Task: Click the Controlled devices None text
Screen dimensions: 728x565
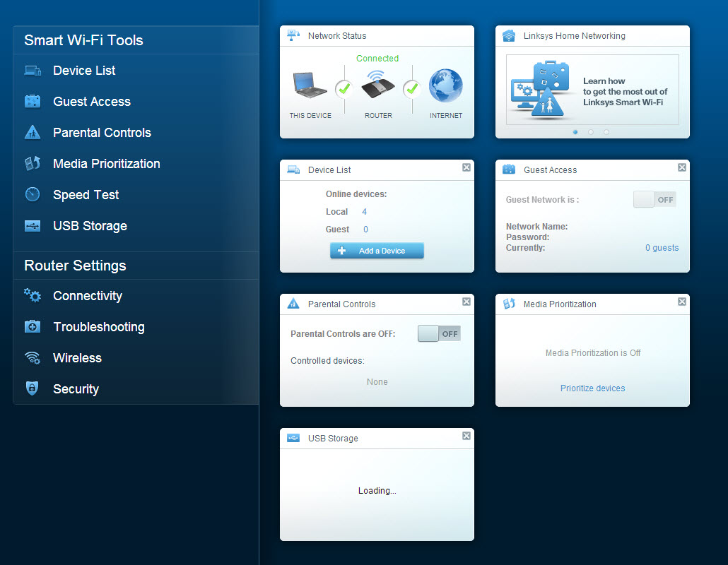Action: click(x=377, y=382)
